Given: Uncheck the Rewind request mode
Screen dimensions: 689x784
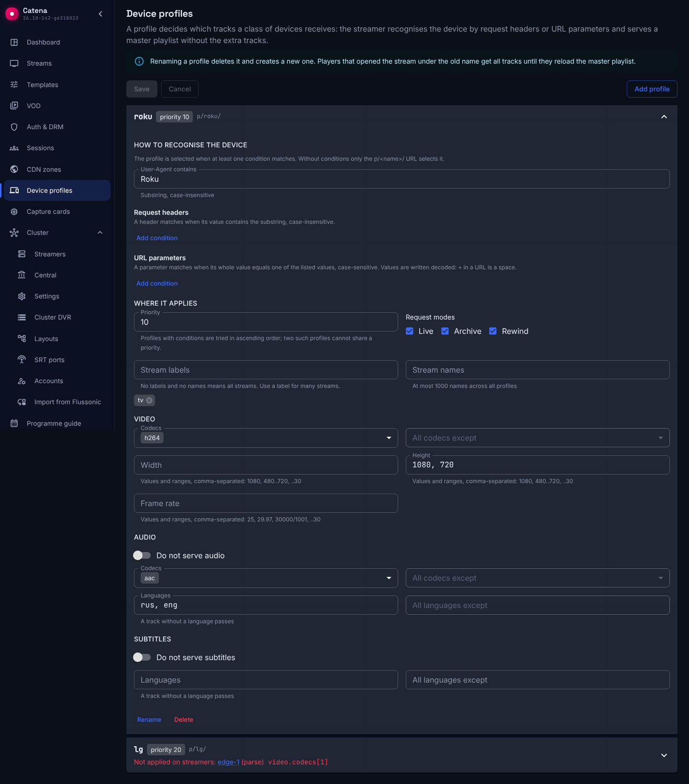Looking at the screenshot, I should (x=493, y=331).
